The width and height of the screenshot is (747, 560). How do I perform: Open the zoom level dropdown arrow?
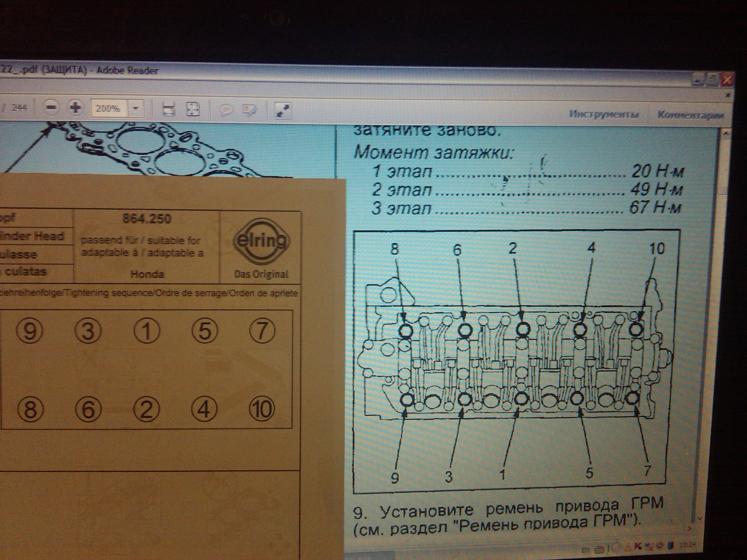[136, 108]
